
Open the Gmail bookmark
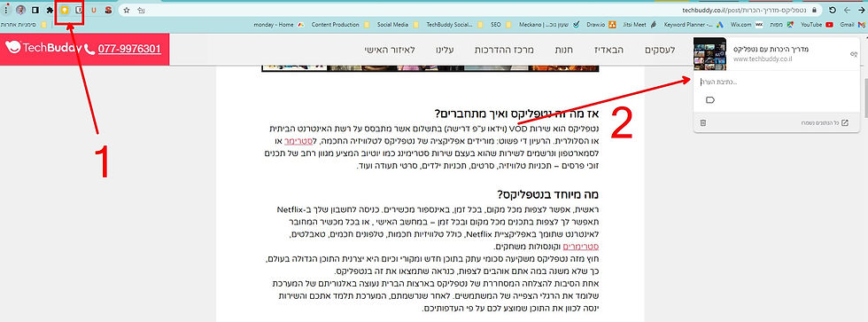[x=852, y=24]
